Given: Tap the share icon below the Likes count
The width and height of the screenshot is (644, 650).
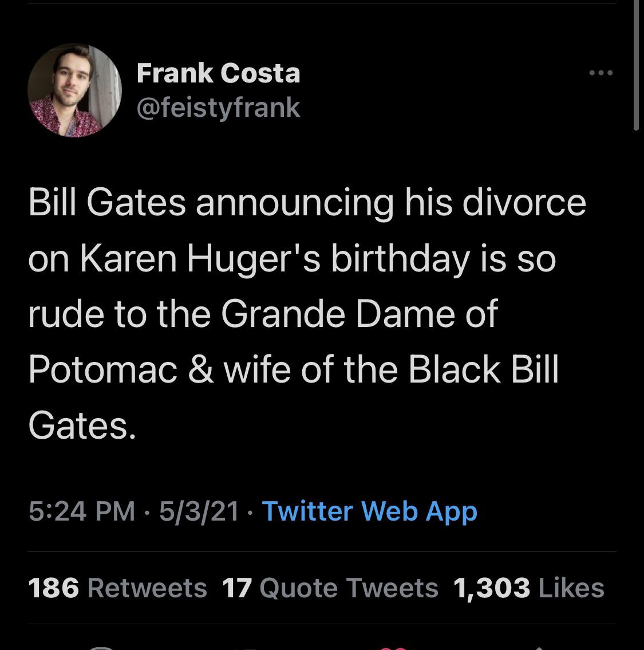Looking at the screenshot, I should coord(539,647).
